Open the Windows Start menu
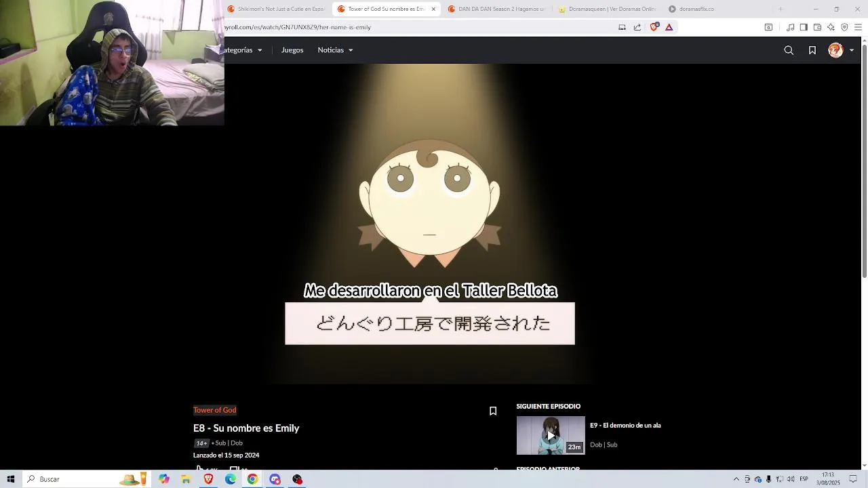 (11, 479)
